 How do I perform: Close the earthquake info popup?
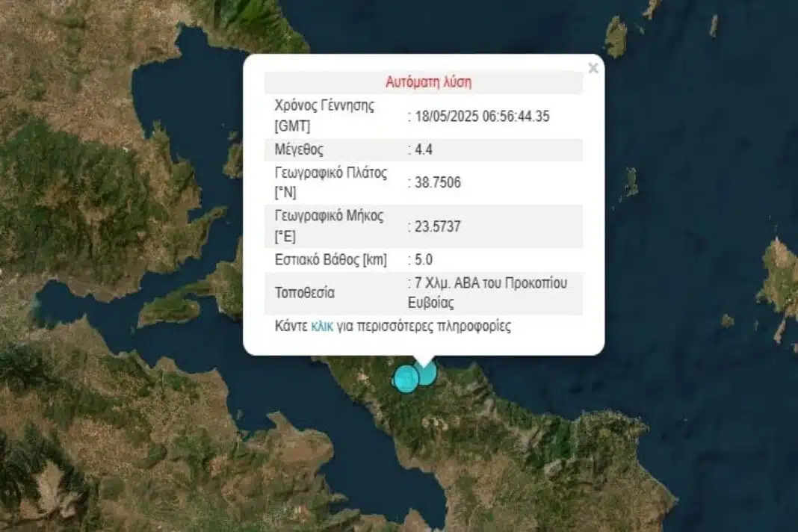[x=593, y=69]
